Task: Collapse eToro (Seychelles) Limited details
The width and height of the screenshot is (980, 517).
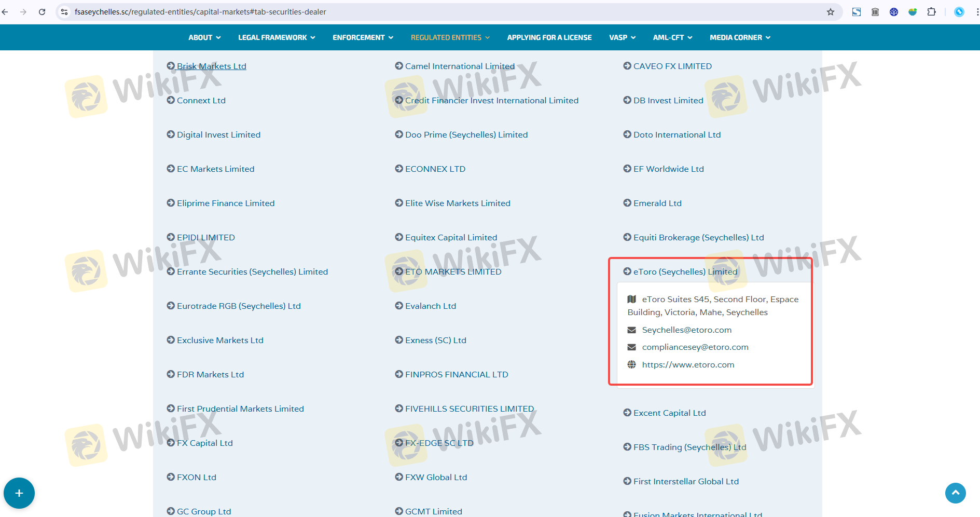Action: click(685, 271)
